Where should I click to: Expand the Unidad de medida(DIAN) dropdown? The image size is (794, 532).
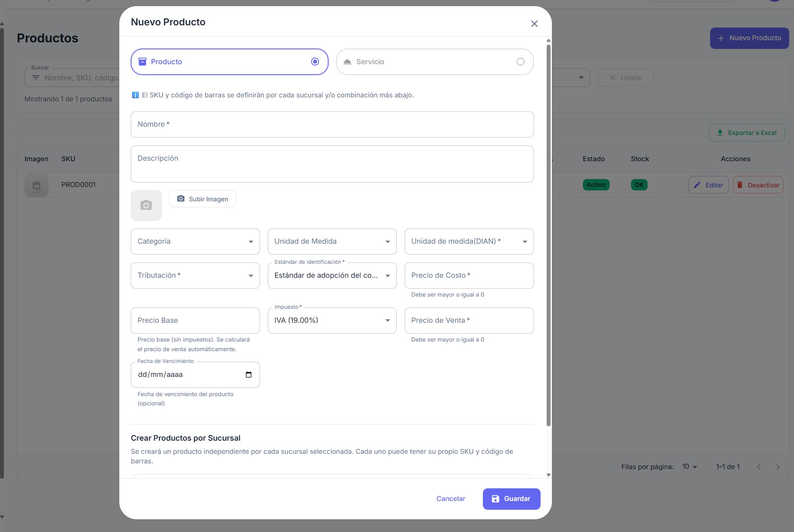tap(524, 242)
